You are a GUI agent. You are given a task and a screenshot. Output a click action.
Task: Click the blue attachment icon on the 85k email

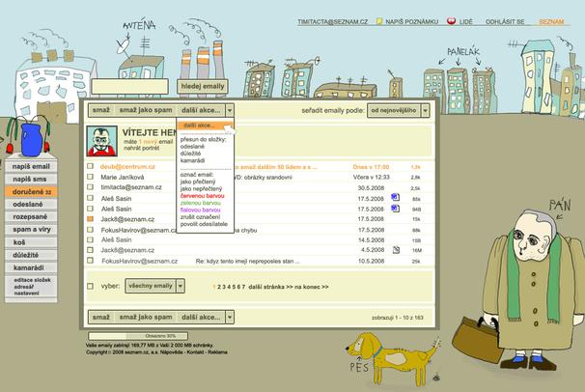pyautogui.click(x=396, y=196)
